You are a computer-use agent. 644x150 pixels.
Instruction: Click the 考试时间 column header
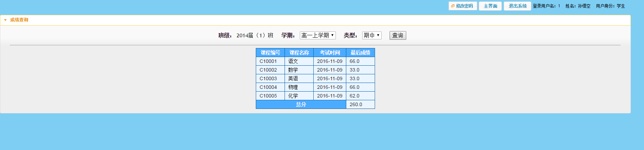(x=330, y=53)
